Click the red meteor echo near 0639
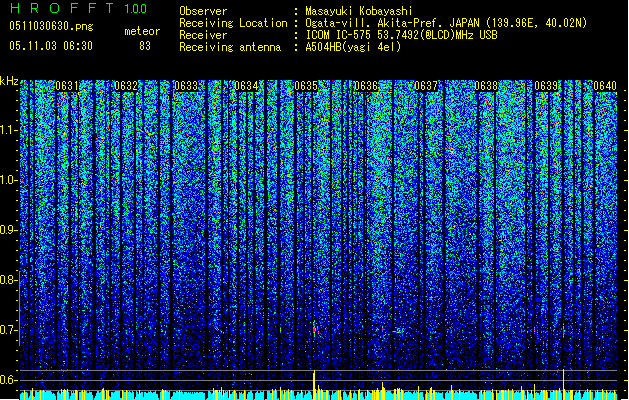 (x=564, y=332)
